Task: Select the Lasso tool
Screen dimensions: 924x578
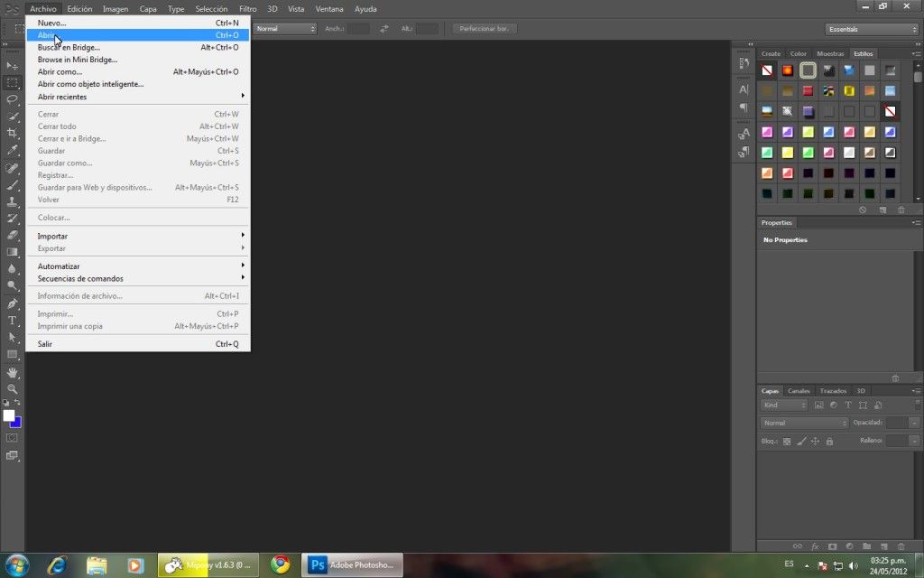Action: click(x=12, y=99)
